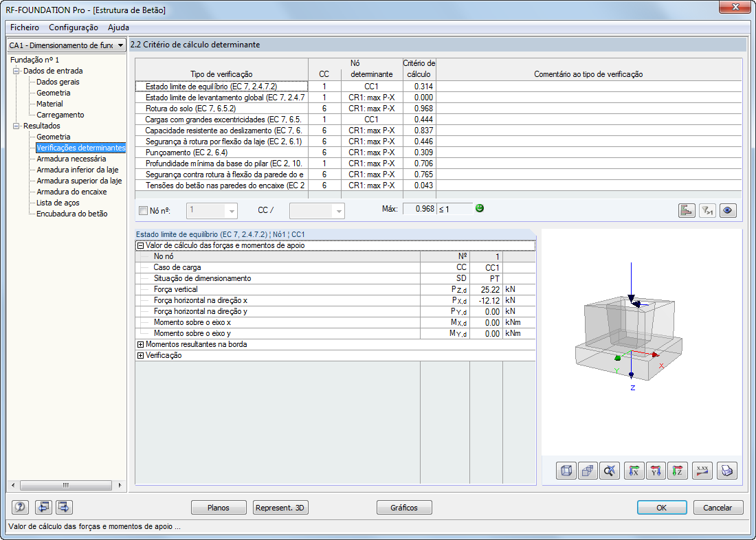
Task: Select Armadura necessária tree item
Action: coord(71,159)
